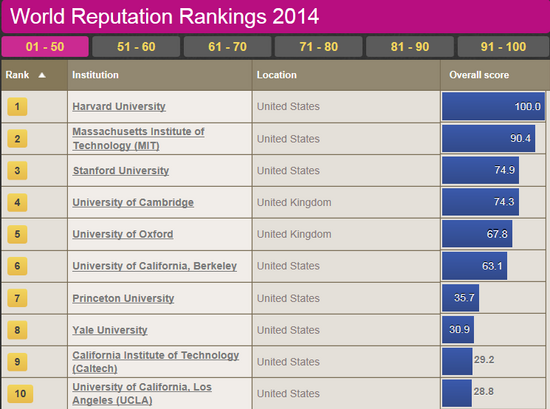Open the Yale University link
Screen dimensions: 550x409
click(x=110, y=330)
